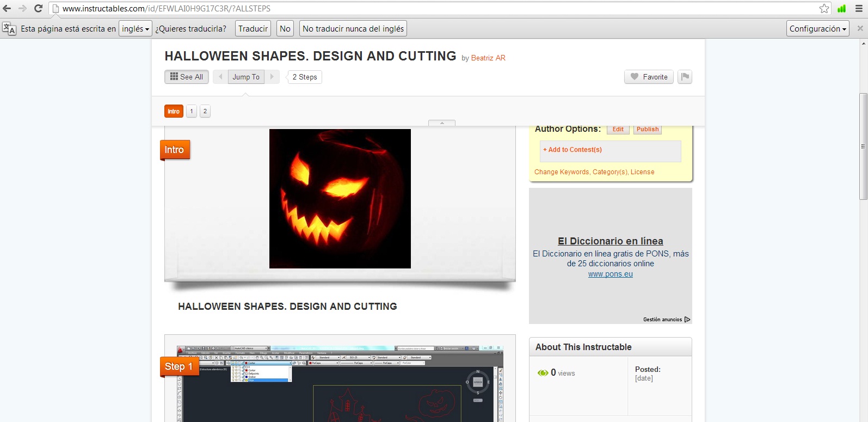Image resolution: width=868 pixels, height=422 pixels.
Task: Open the inglés language dropdown
Action: [136, 28]
